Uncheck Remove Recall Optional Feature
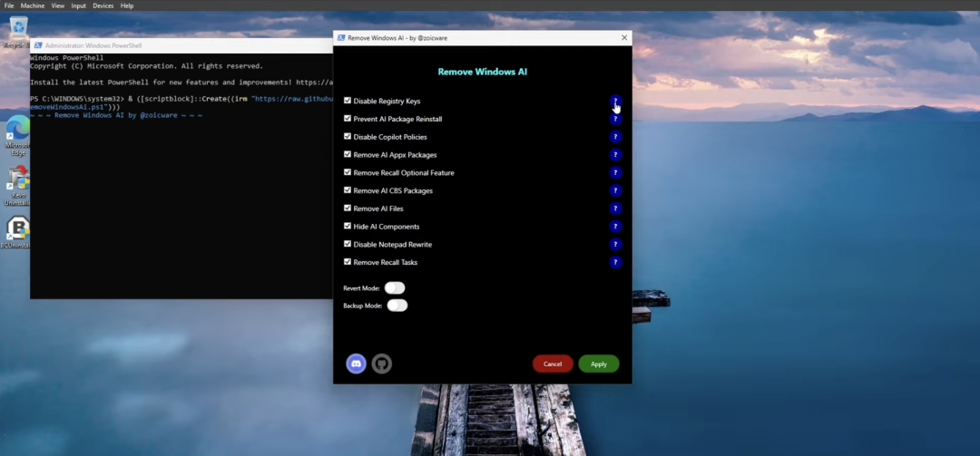980x456 pixels. tap(348, 171)
